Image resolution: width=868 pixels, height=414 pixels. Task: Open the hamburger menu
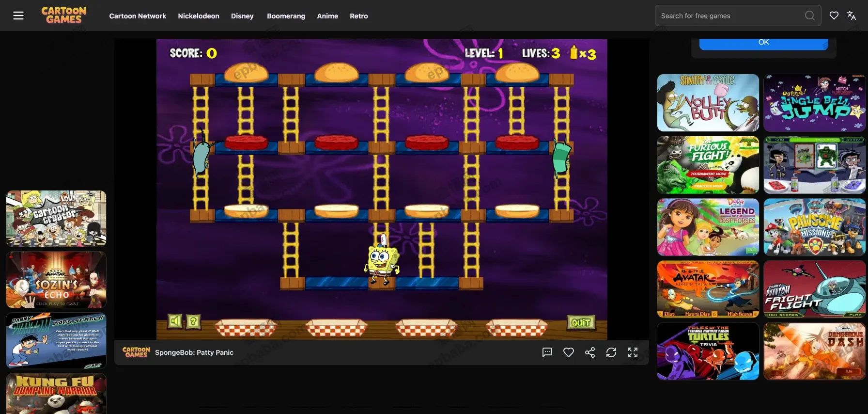point(18,16)
